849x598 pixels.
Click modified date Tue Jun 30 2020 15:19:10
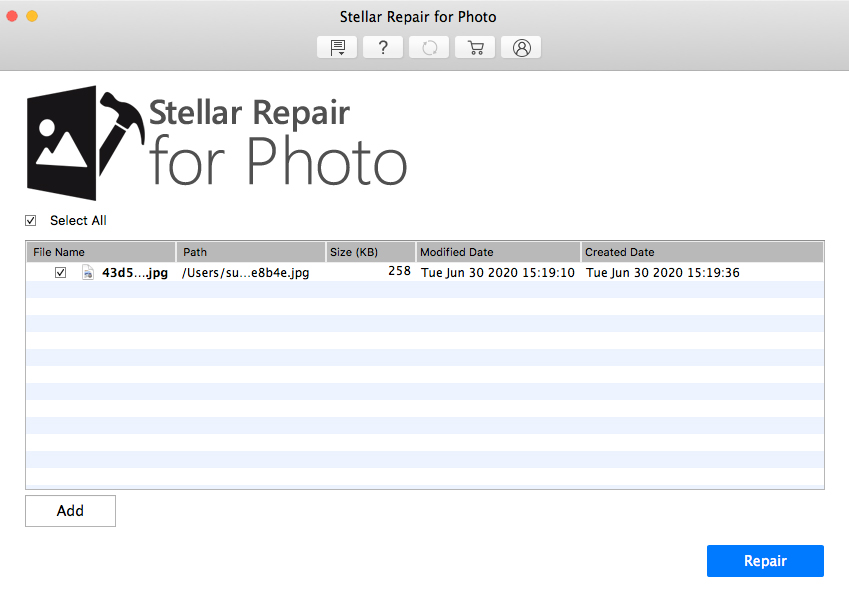(498, 272)
